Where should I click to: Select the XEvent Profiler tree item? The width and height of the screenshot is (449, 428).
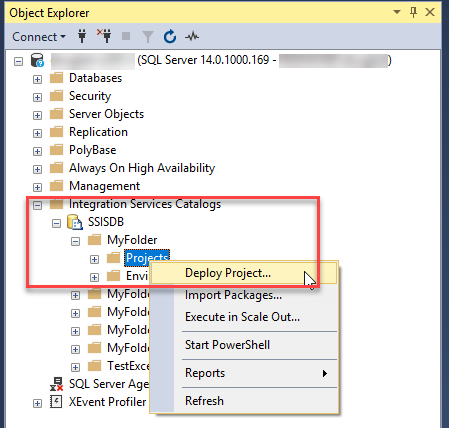pyautogui.click(x=107, y=402)
